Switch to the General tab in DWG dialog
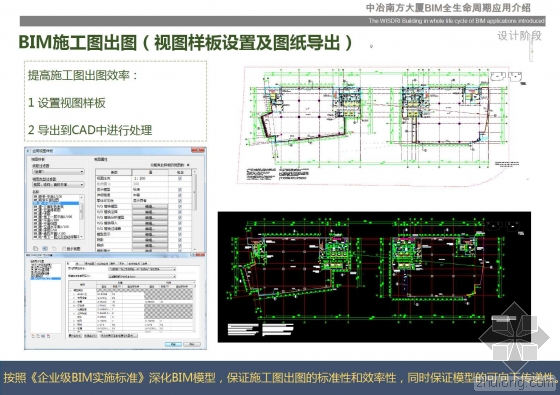 pos(145,264)
